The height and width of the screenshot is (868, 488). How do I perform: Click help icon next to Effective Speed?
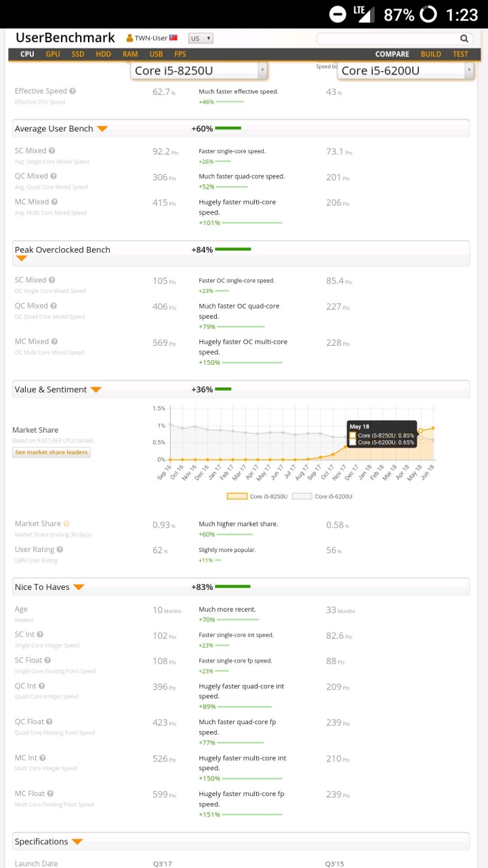tap(73, 91)
